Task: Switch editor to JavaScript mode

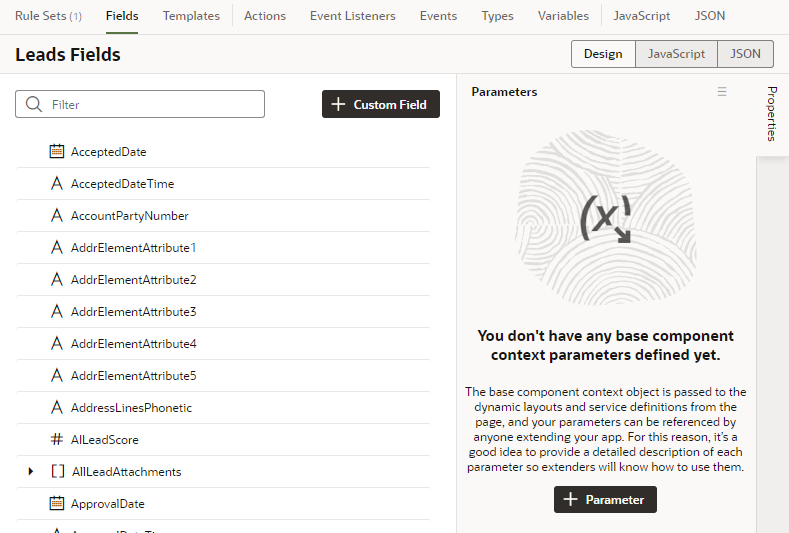Action: tap(676, 54)
